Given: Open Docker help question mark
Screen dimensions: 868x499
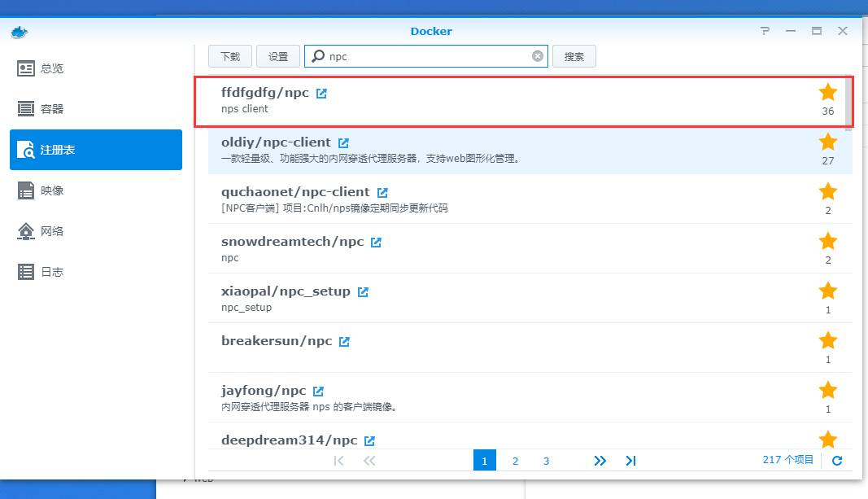Looking at the screenshot, I should (765, 31).
